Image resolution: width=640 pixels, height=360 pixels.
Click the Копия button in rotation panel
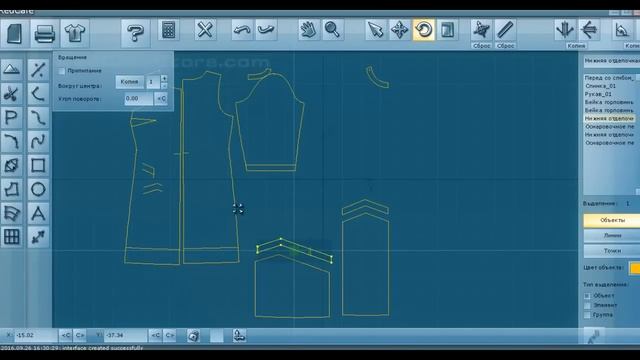129,82
